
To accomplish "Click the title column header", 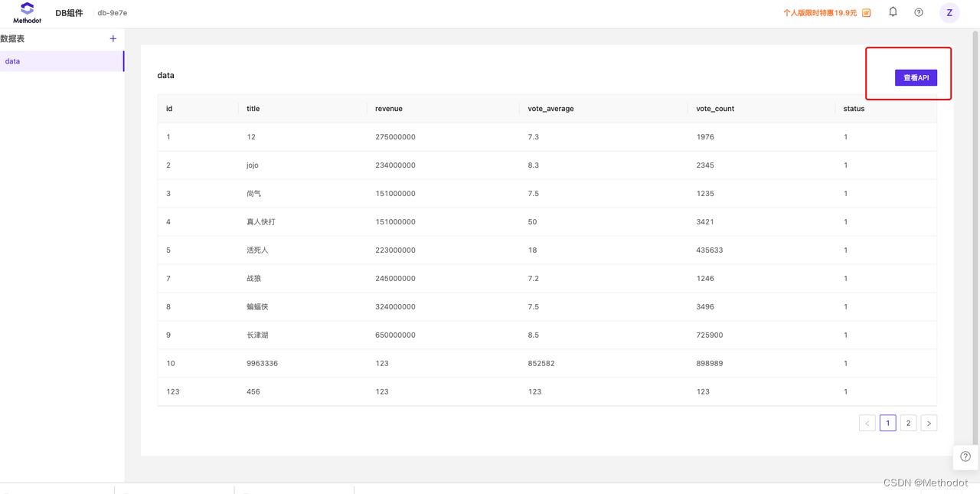I will pos(253,109).
